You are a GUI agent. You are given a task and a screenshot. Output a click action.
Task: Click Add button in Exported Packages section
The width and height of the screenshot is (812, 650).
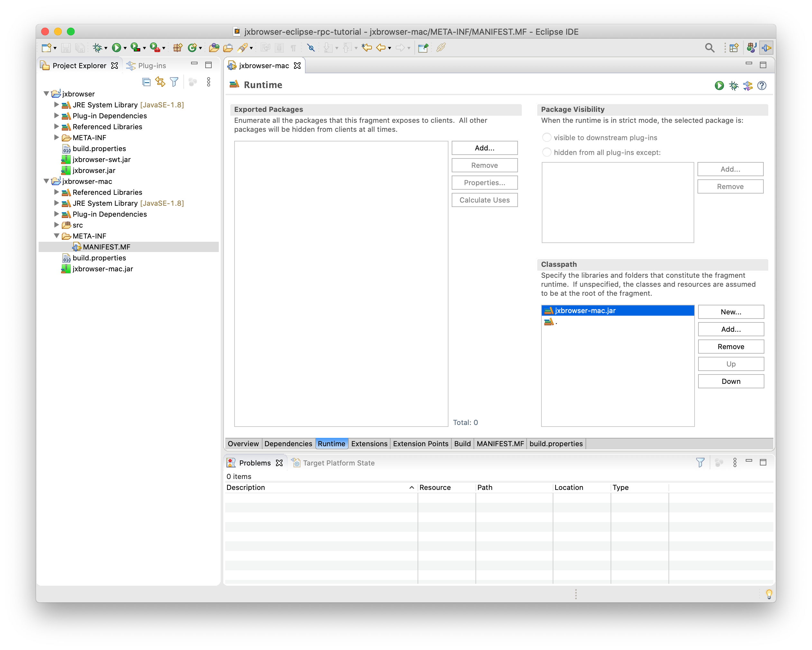point(484,148)
